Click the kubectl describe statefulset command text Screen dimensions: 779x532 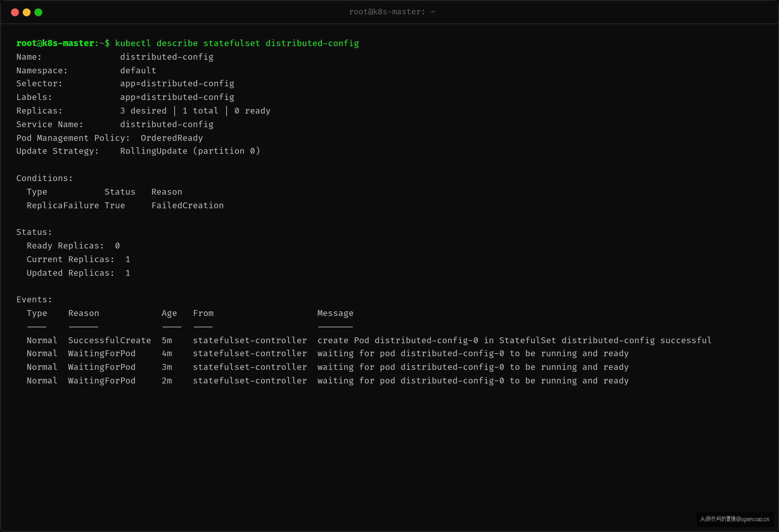click(237, 43)
